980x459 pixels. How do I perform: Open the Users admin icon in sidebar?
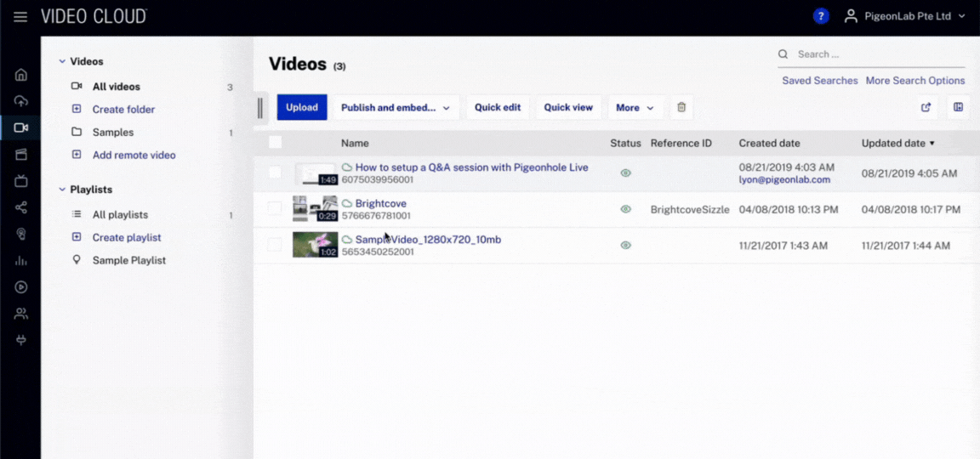(x=20, y=314)
